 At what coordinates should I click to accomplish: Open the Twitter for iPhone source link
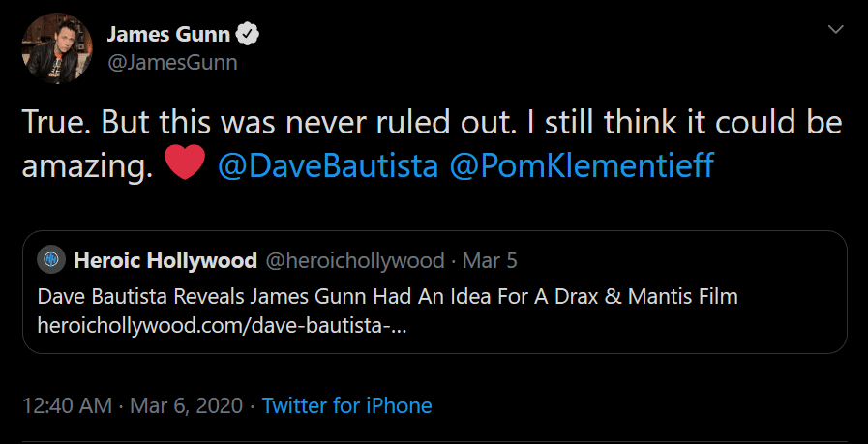(x=346, y=405)
